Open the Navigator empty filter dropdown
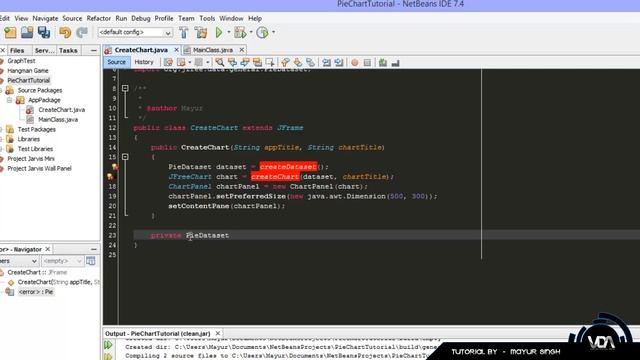 point(62,261)
